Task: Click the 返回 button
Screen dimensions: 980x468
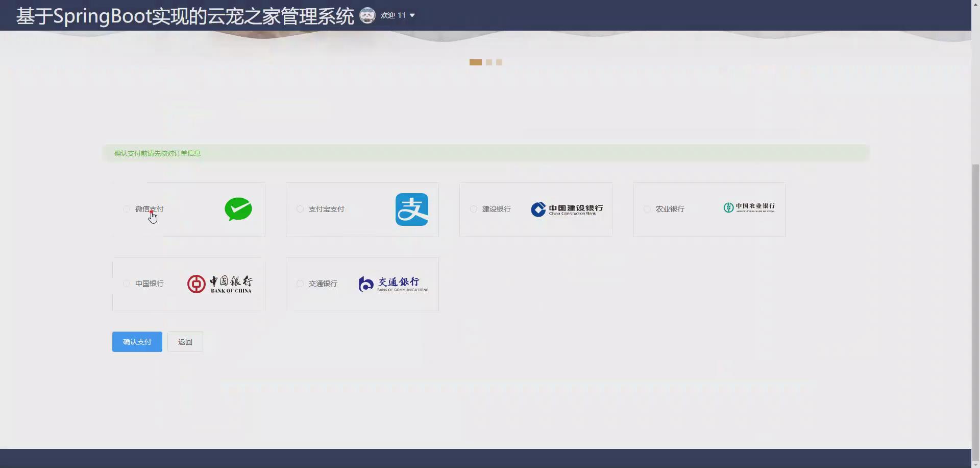Action: tap(185, 342)
